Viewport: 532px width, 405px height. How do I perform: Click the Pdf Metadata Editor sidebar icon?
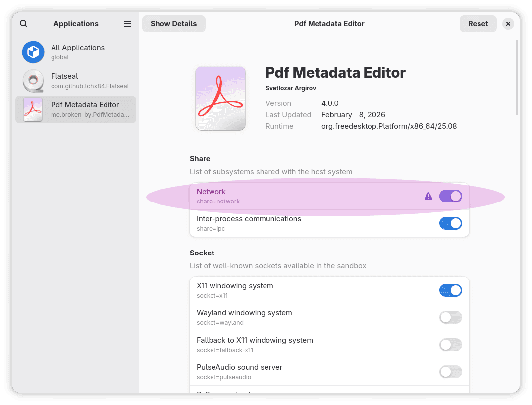pos(33,109)
